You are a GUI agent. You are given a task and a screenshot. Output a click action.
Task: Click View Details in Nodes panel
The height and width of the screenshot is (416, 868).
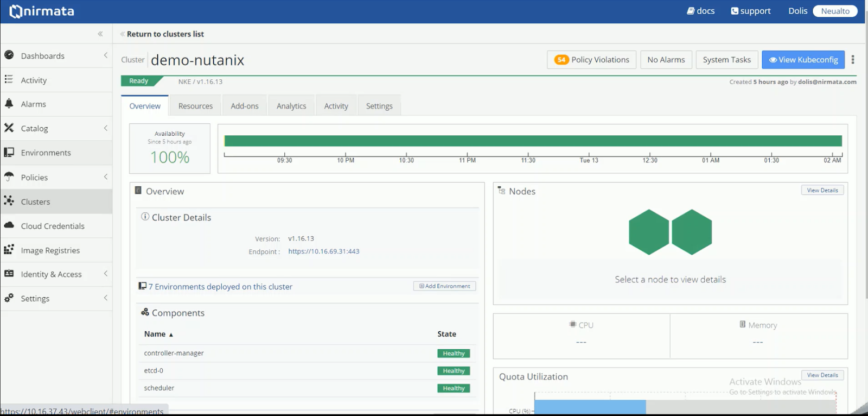[x=822, y=190]
